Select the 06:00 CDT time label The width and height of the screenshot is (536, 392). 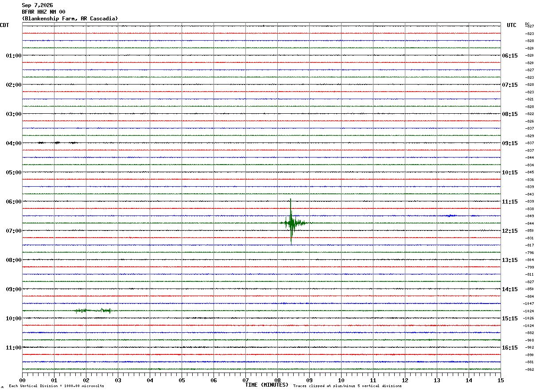pyautogui.click(x=13, y=202)
